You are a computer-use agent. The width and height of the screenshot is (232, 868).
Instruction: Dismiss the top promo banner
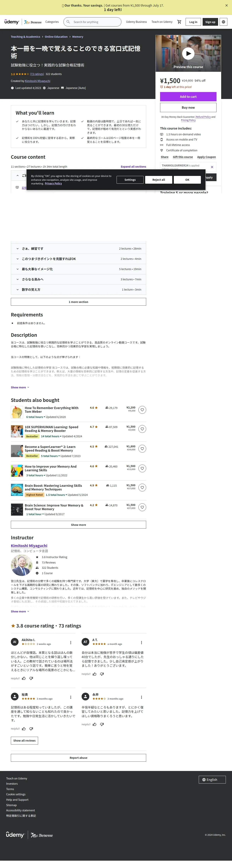tap(226, 5)
